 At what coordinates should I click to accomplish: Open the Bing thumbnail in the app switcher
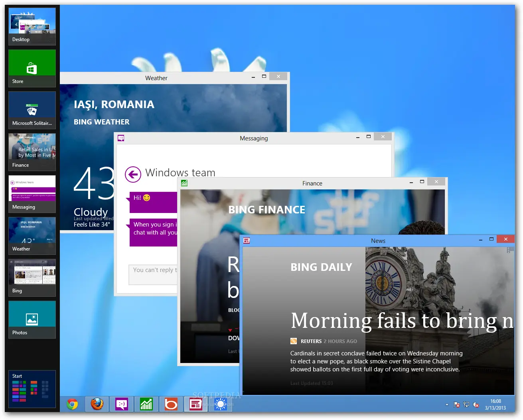click(32, 278)
